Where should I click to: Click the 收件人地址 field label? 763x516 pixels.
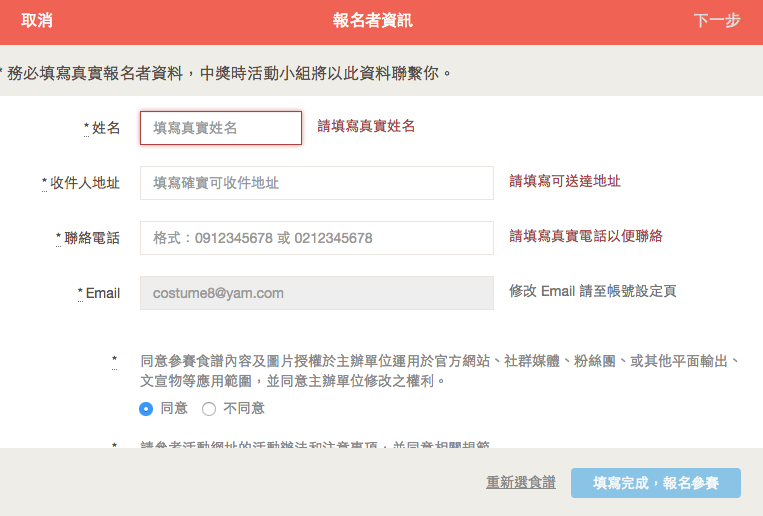click(85, 183)
